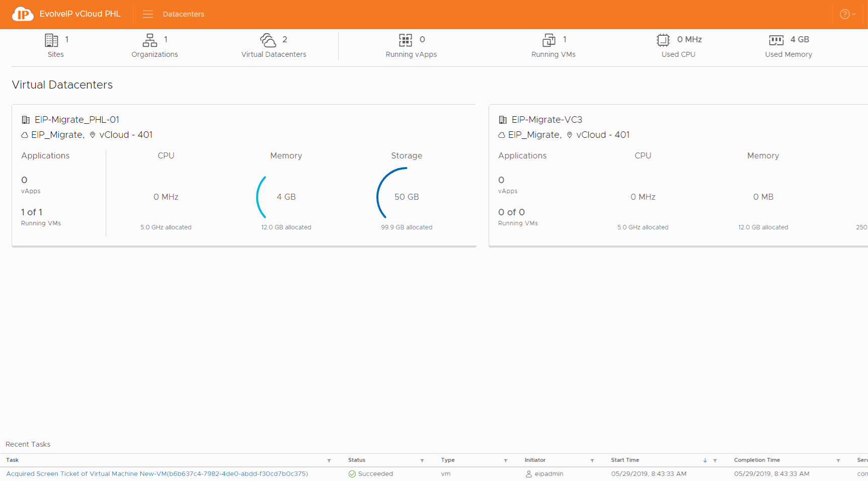This screenshot has width=868, height=481.
Task: Click the Used Memory icon
Action: point(776,40)
